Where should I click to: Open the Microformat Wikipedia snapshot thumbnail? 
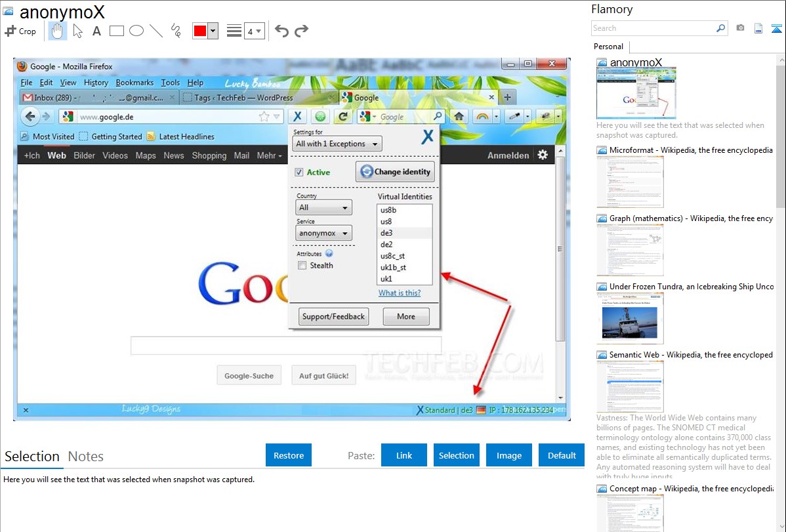(x=630, y=182)
